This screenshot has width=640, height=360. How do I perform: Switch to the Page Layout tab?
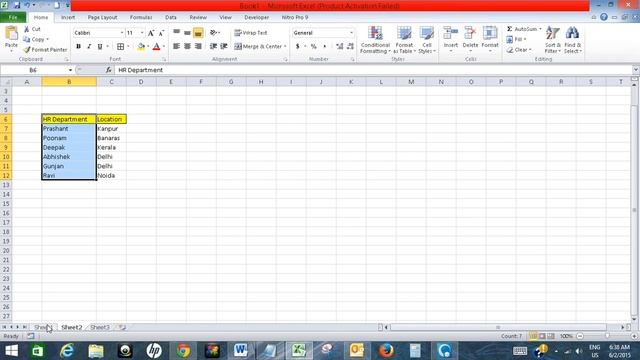tap(102, 18)
